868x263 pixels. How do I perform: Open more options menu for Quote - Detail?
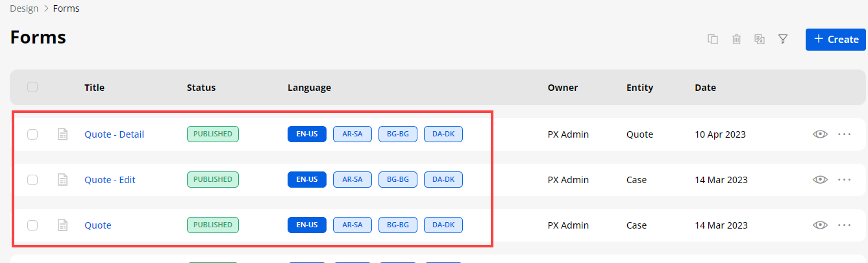tap(844, 134)
